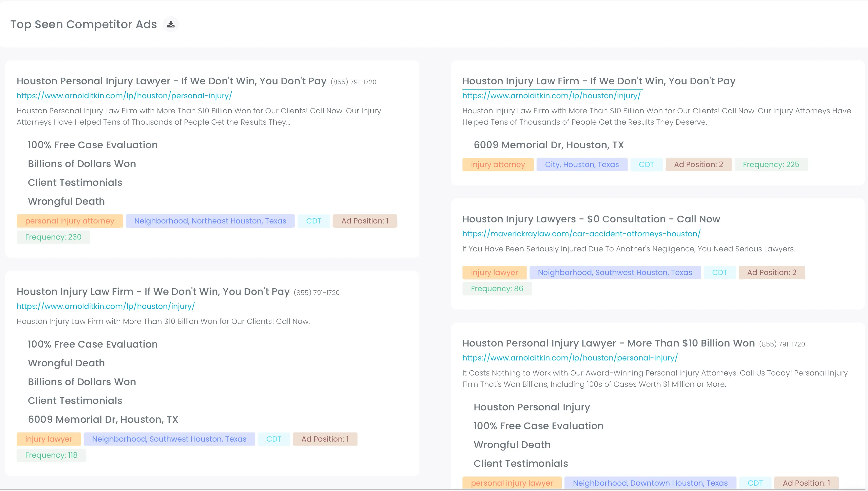
Task: Click the 'Houston Personal Injury Lawyer - If We Don't Win' headline
Action: (x=172, y=81)
